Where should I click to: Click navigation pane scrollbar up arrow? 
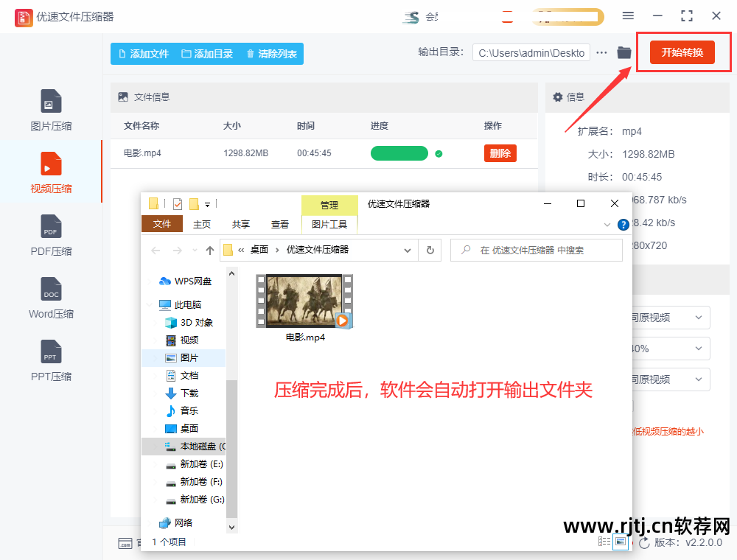coord(231,273)
